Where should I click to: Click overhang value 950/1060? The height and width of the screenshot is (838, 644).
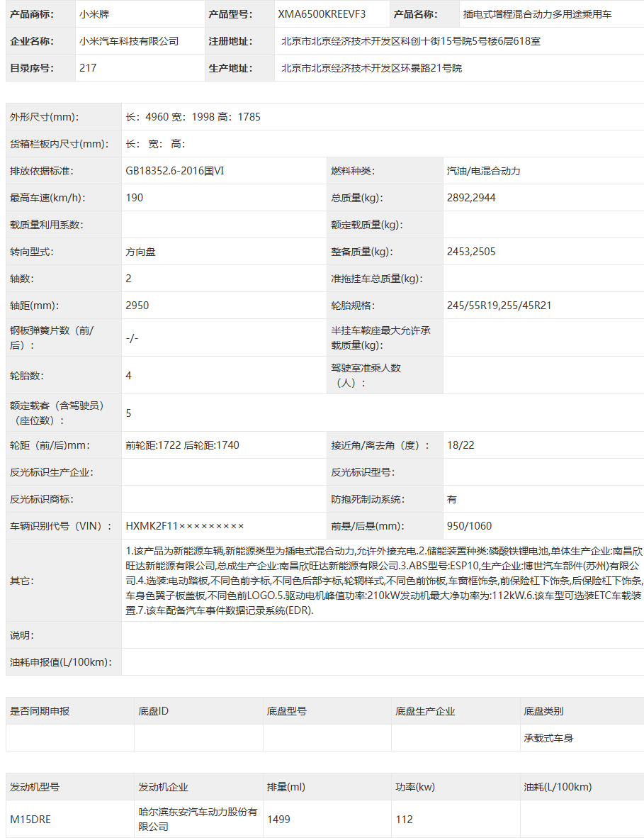coord(469,526)
